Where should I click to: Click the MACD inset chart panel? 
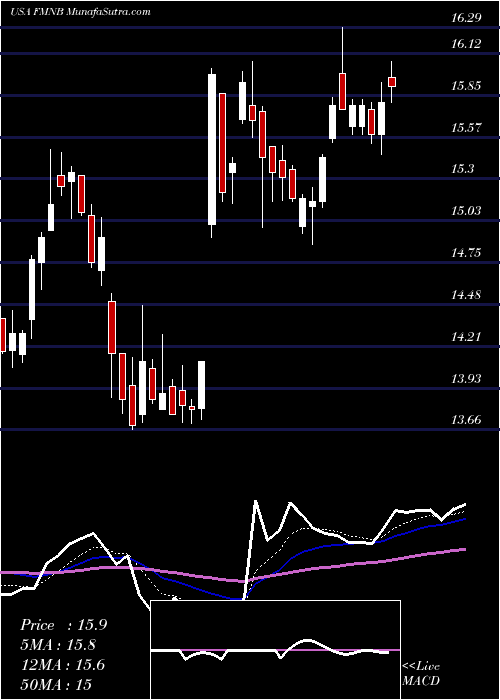pos(276,650)
